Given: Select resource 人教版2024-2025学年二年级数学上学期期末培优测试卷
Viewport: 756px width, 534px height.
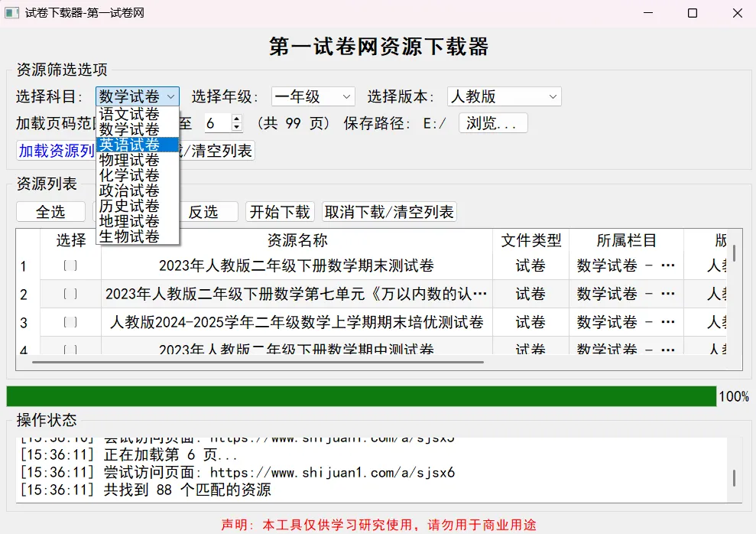Looking at the screenshot, I should pyautogui.click(x=297, y=322).
